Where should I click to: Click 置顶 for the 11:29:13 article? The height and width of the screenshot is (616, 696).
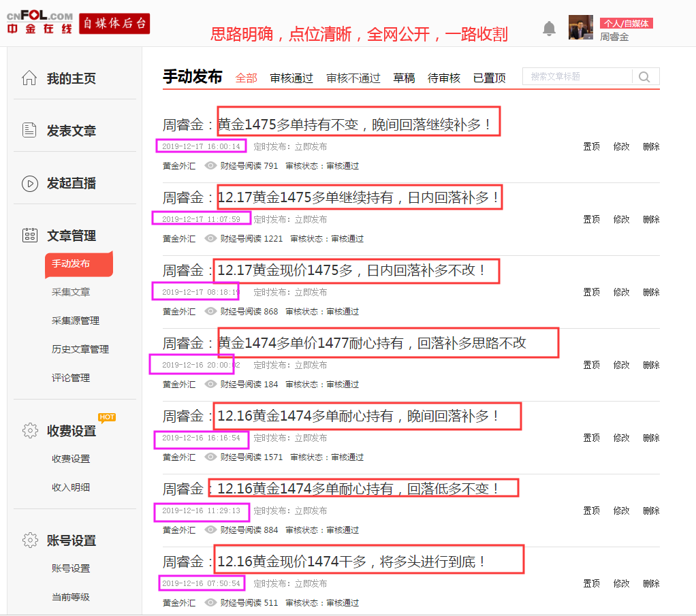tap(591, 510)
